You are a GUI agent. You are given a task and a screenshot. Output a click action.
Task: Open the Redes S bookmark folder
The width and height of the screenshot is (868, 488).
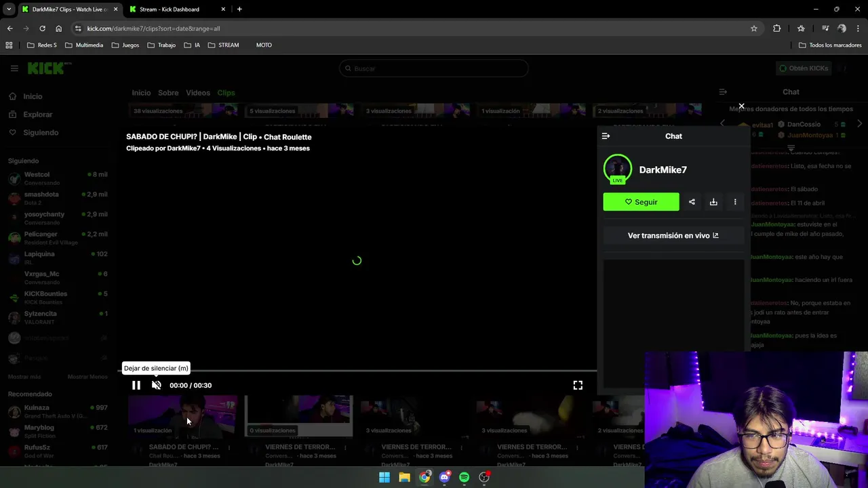[42, 45]
